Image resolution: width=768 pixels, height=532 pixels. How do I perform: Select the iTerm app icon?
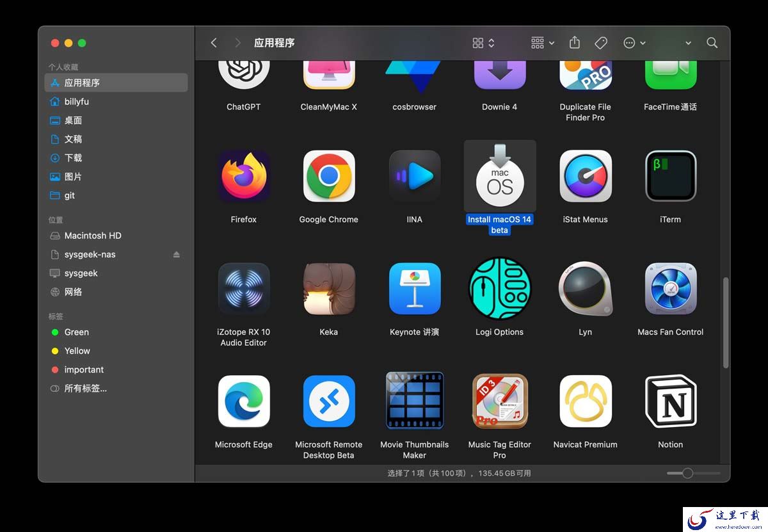(671, 176)
